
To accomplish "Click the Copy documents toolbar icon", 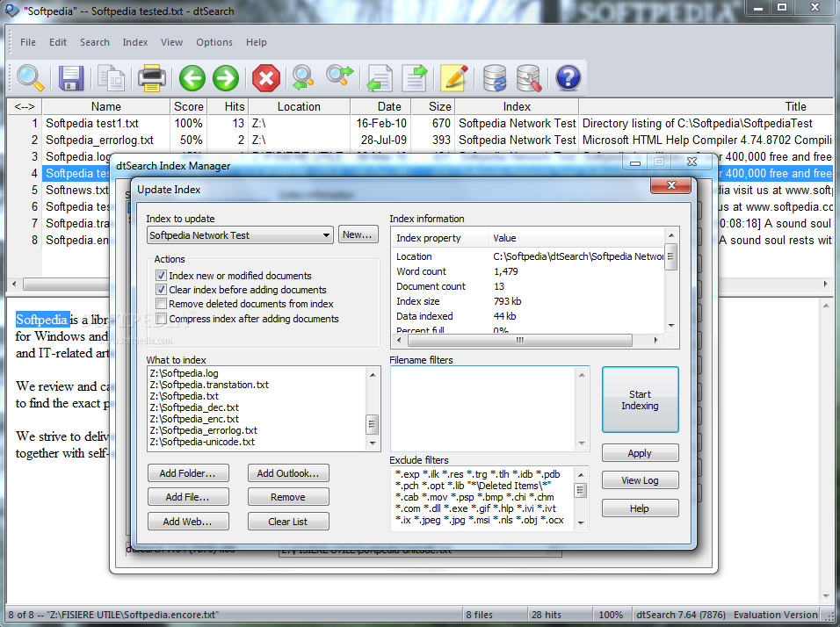I will [x=112, y=78].
